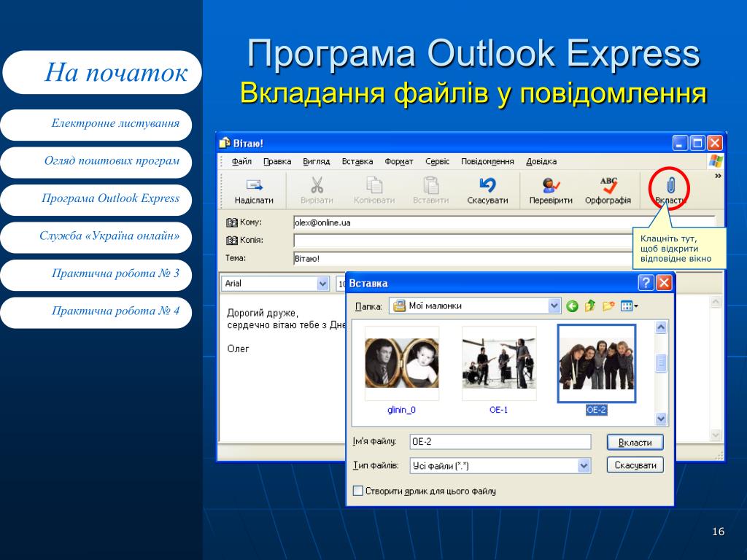This screenshot has height=560, width=747.
Task: Open the Вигляд menu
Action: click(317, 161)
